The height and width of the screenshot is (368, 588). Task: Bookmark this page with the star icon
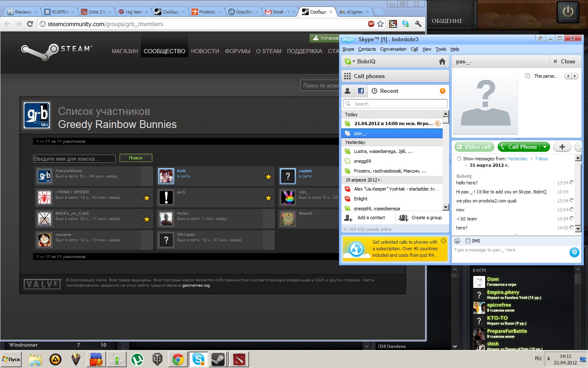[x=381, y=24]
